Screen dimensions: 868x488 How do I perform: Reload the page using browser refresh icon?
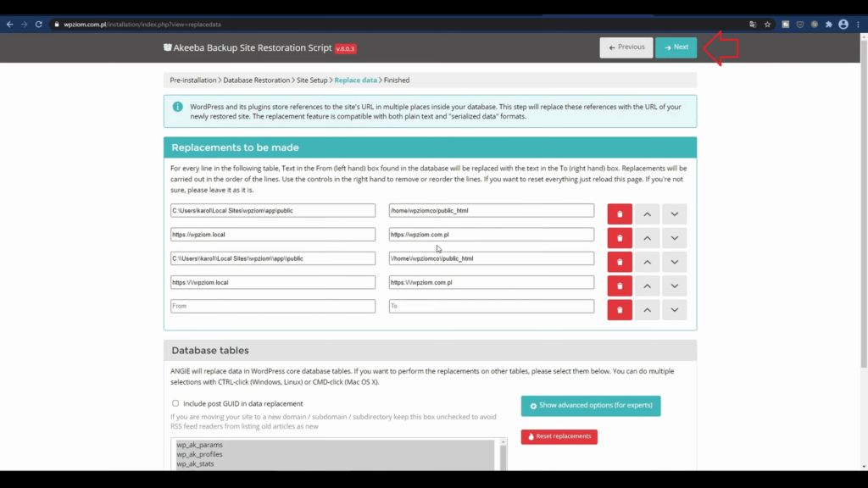click(x=39, y=25)
